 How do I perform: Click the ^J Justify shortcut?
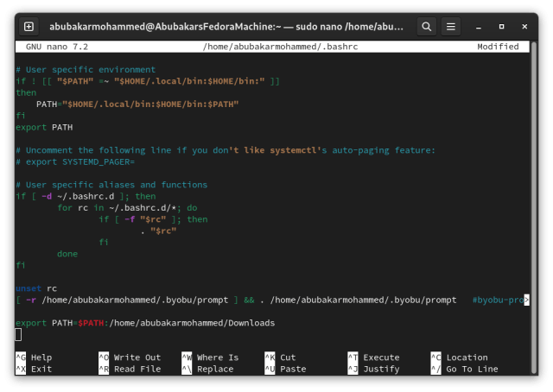coord(374,369)
